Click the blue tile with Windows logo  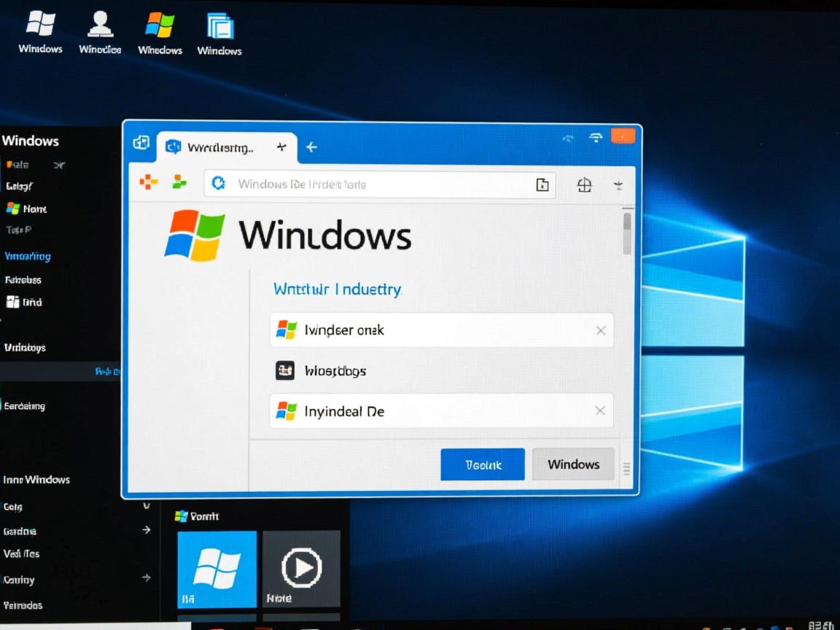217,569
